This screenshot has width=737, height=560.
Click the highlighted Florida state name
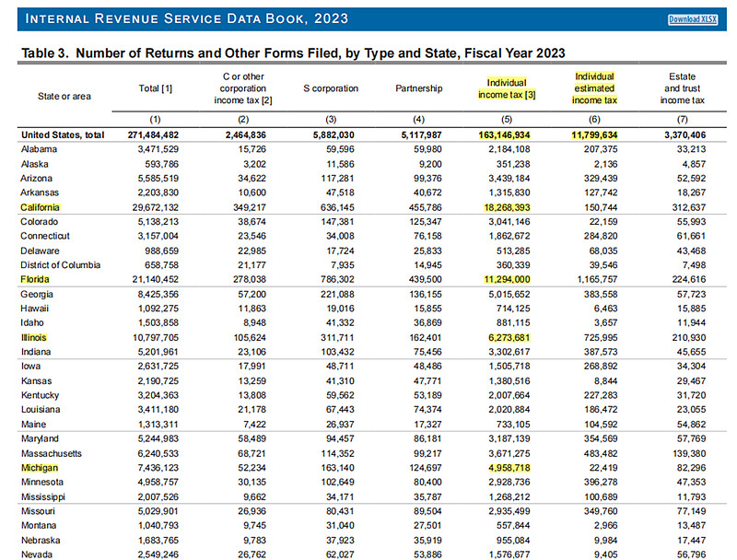tap(35, 279)
